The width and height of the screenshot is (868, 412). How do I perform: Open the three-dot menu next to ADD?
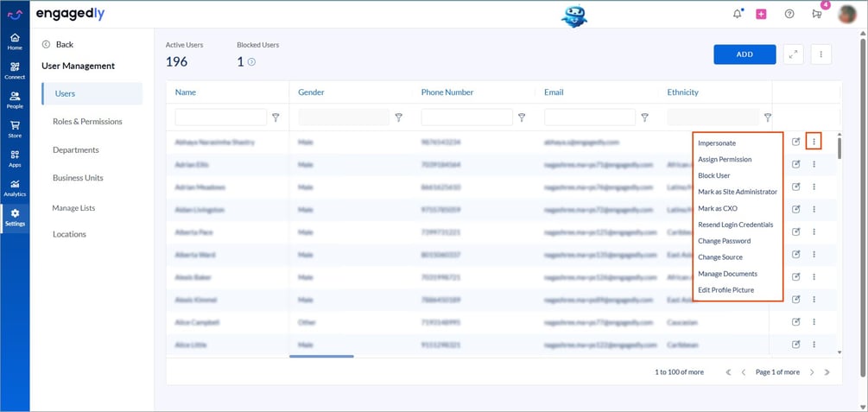coord(821,54)
